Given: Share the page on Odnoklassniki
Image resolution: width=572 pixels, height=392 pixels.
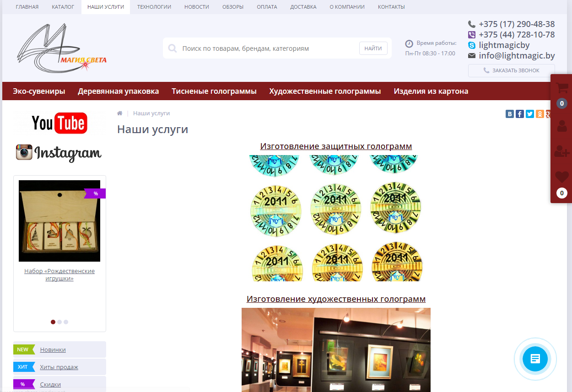Looking at the screenshot, I should 540,114.
